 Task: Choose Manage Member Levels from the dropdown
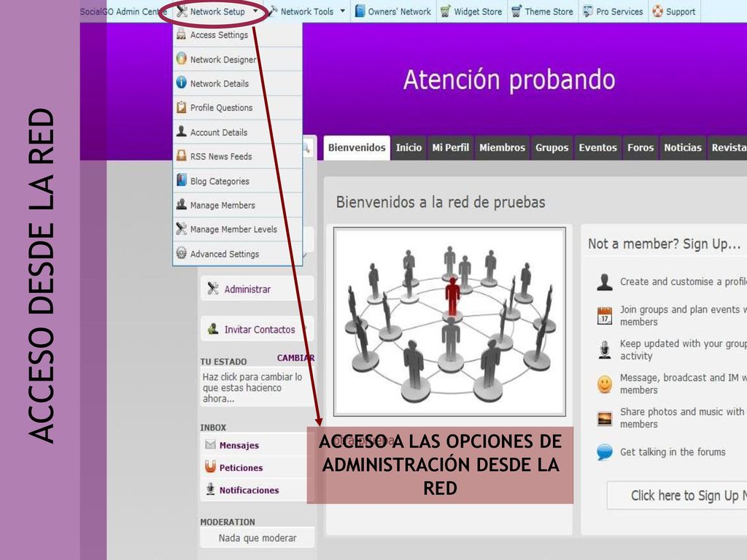pyautogui.click(x=238, y=229)
